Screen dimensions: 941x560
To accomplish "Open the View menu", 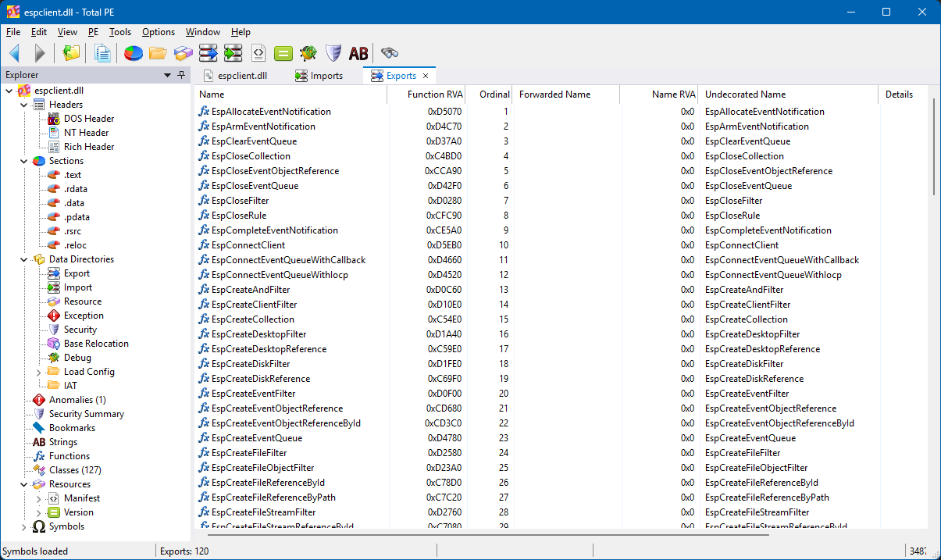I will (x=67, y=32).
